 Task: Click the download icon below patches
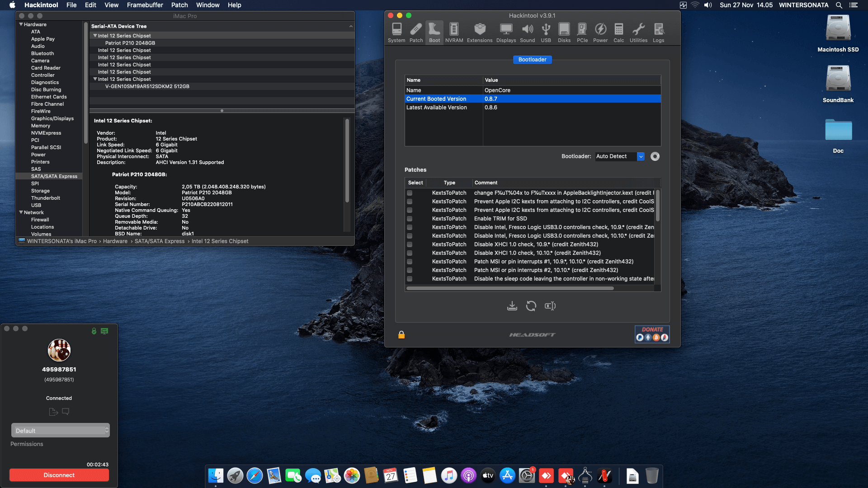[512, 306]
